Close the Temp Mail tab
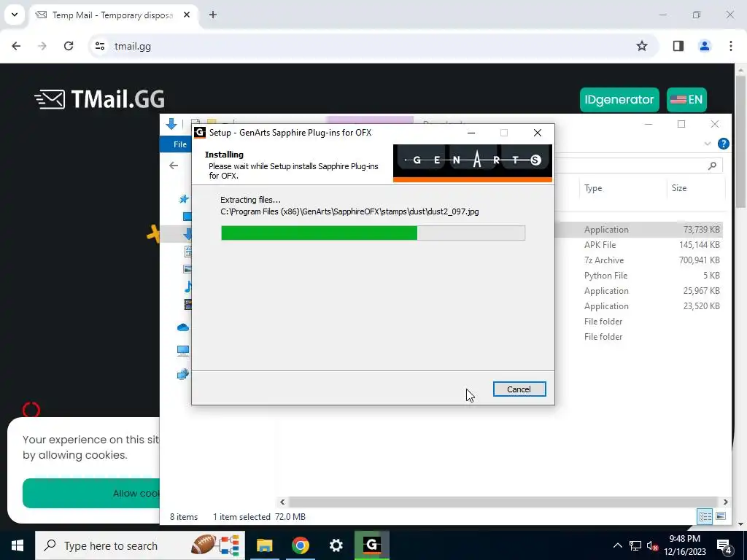 click(x=187, y=15)
